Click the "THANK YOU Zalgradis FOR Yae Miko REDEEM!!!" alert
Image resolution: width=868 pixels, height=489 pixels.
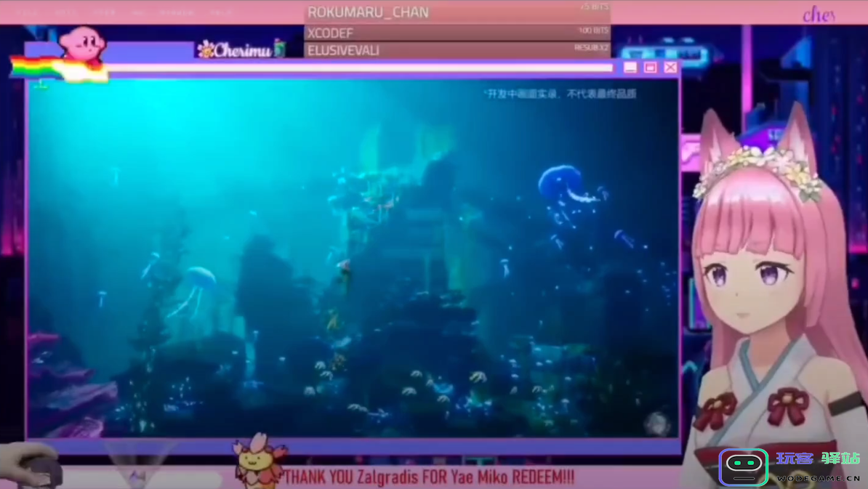click(x=430, y=477)
